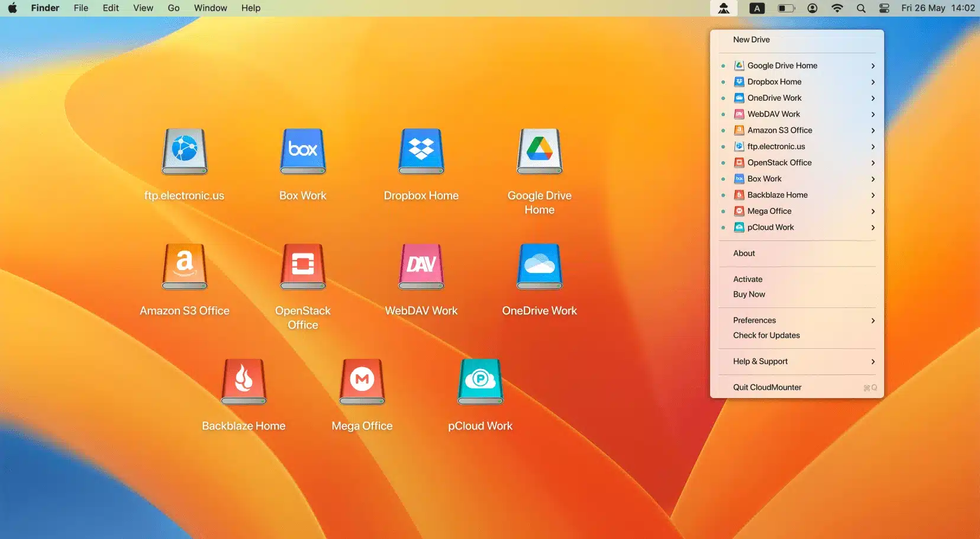Image resolution: width=980 pixels, height=539 pixels.
Task: Expand the OpenStack Office submenu arrow
Action: tap(873, 163)
